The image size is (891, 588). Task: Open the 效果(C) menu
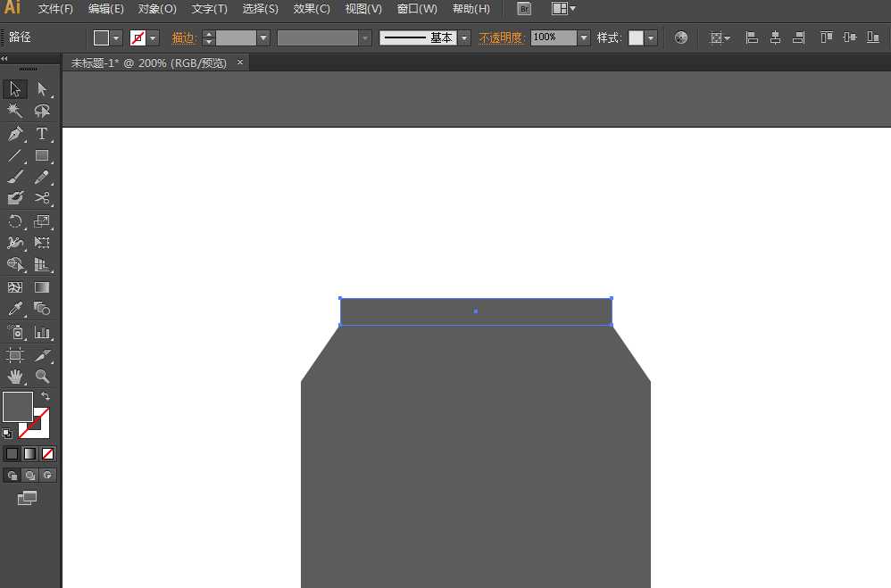311,9
